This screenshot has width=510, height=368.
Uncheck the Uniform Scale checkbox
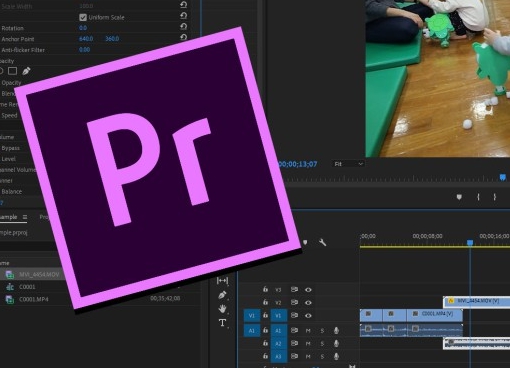pyautogui.click(x=83, y=17)
